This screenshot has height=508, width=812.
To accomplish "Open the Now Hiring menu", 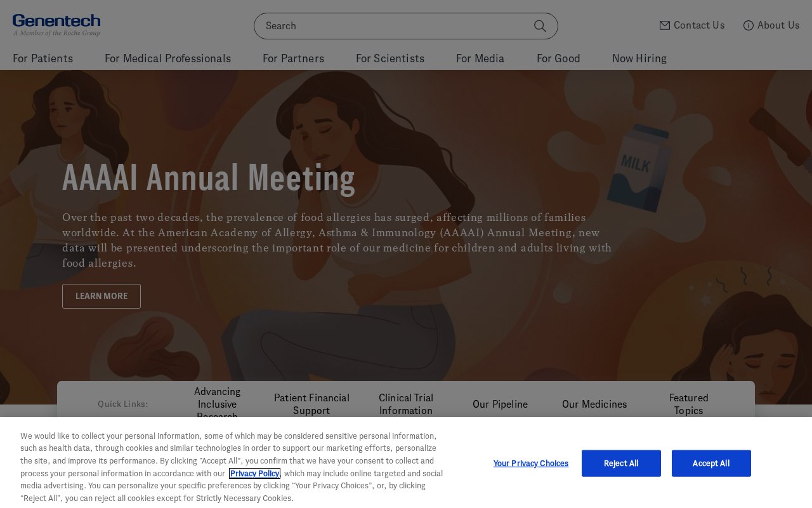I will coord(639,58).
